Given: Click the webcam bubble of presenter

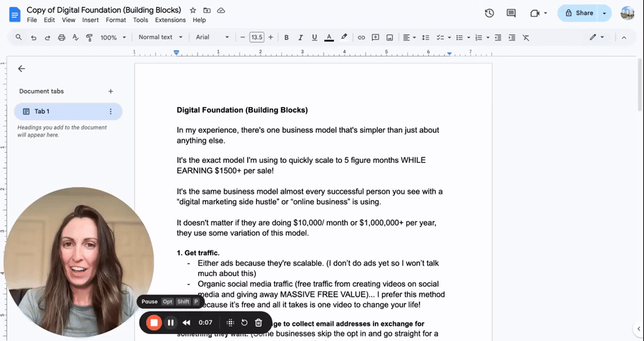Looking at the screenshot, I should point(79,262).
